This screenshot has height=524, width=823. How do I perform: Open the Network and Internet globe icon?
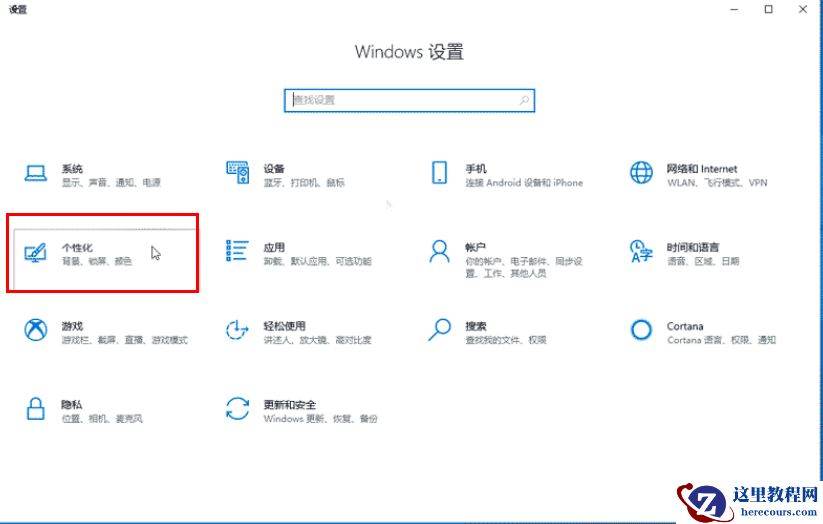click(641, 172)
